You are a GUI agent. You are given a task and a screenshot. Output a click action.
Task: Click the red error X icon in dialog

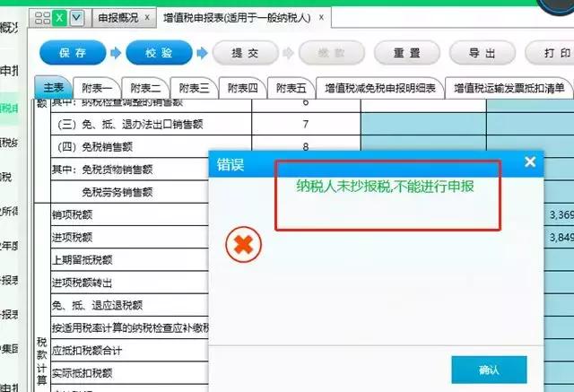tap(243, 245)
